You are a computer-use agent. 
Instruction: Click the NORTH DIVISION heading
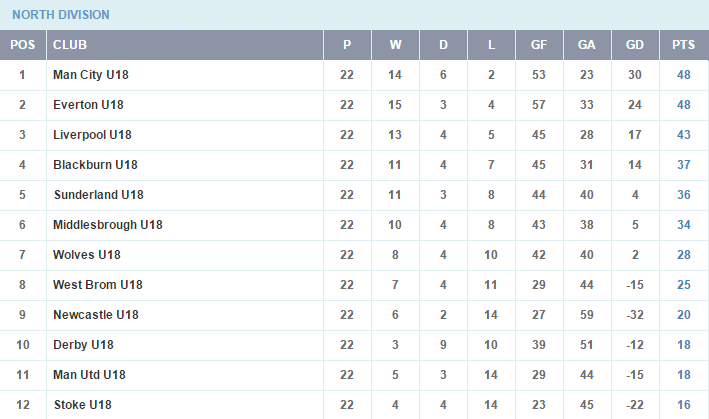point(61,15)
